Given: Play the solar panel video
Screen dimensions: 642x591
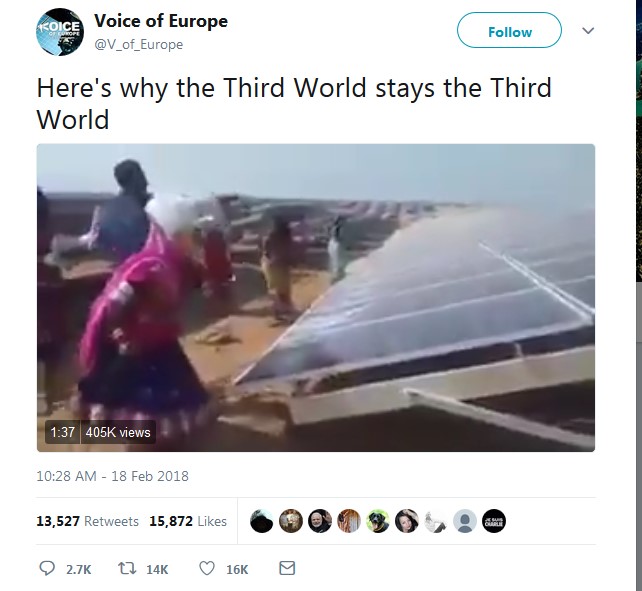Looking at the screenshot, I should coord(316,298).
